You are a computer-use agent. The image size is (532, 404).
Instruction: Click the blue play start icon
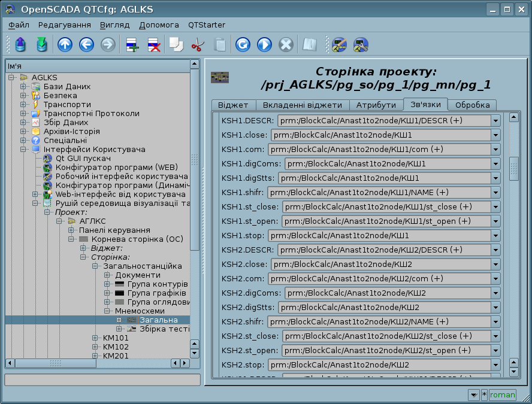[264, 44]
